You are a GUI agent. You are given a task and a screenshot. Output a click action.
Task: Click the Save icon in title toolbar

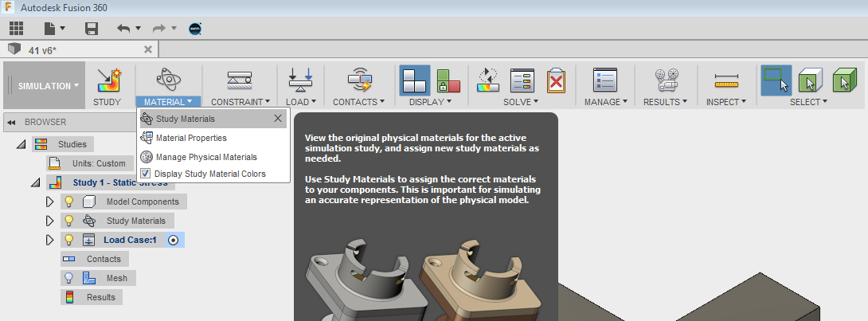(x=92, y=28)
